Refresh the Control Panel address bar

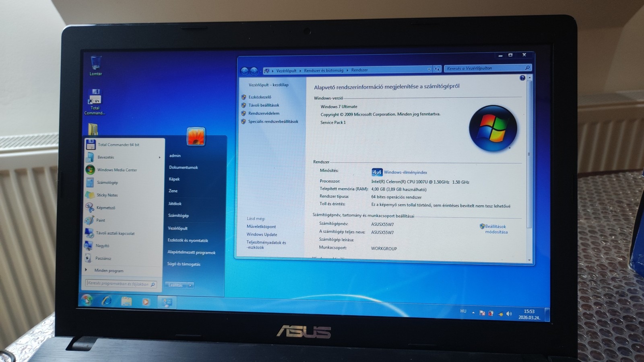[x=437, y=69]
